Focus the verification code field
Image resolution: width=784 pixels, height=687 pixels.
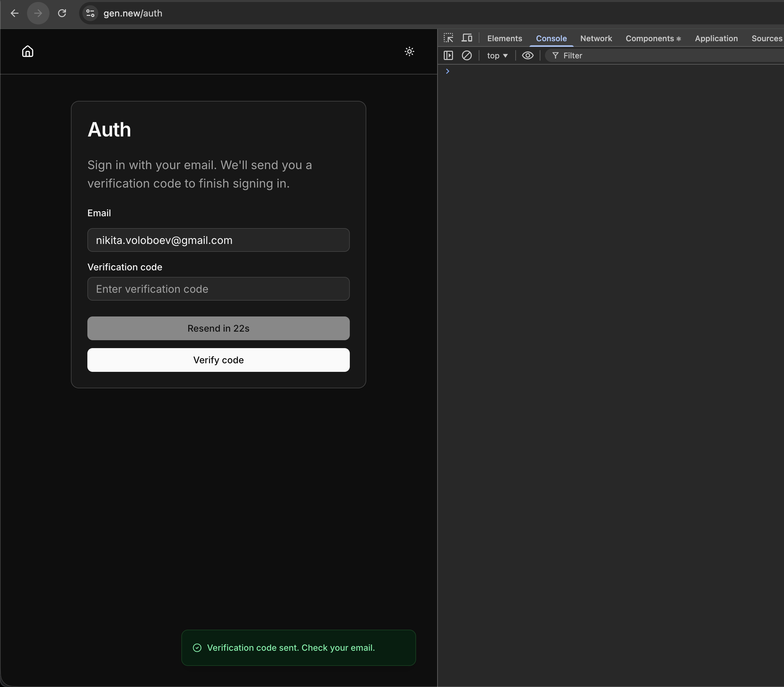pyautogui.click(x=219, y=289)
